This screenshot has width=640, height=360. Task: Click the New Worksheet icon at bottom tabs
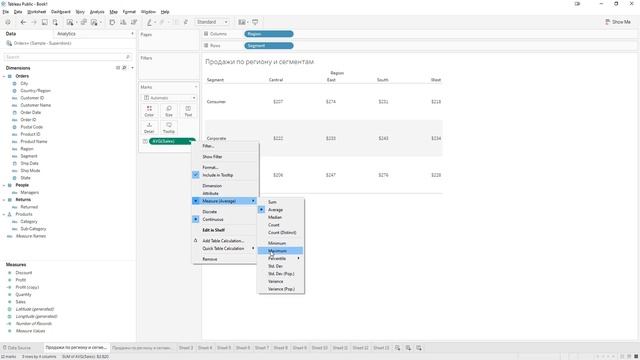397,348
